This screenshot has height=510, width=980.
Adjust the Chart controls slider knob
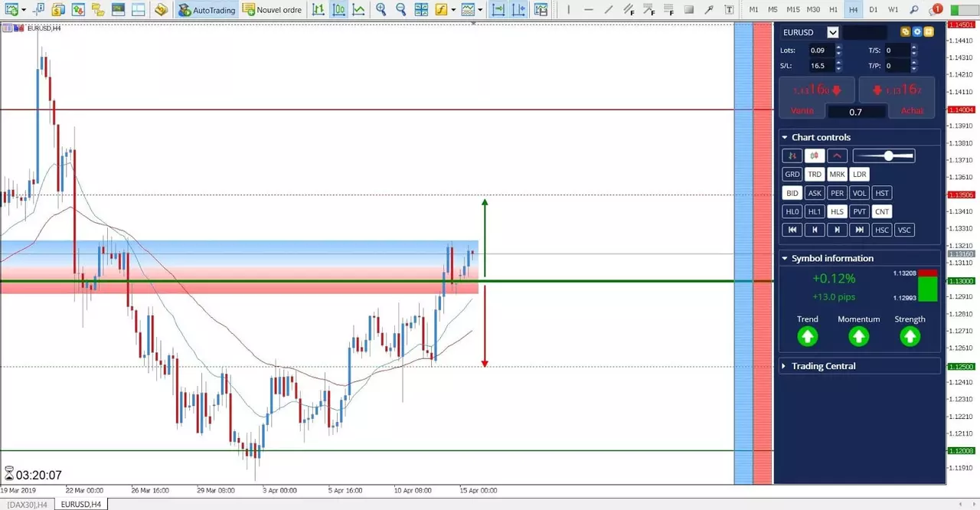(888, 155)
